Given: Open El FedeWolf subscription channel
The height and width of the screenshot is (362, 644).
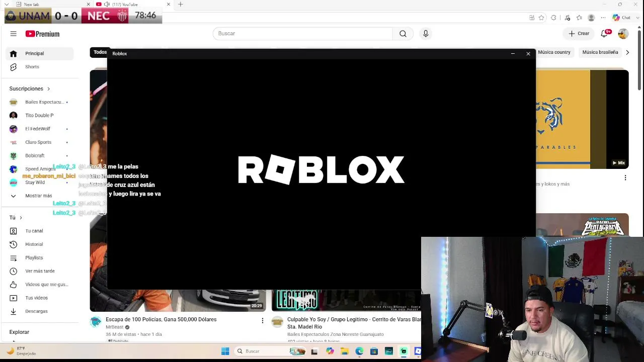Looking at the screenshot, I should click(x=38, y=129).
